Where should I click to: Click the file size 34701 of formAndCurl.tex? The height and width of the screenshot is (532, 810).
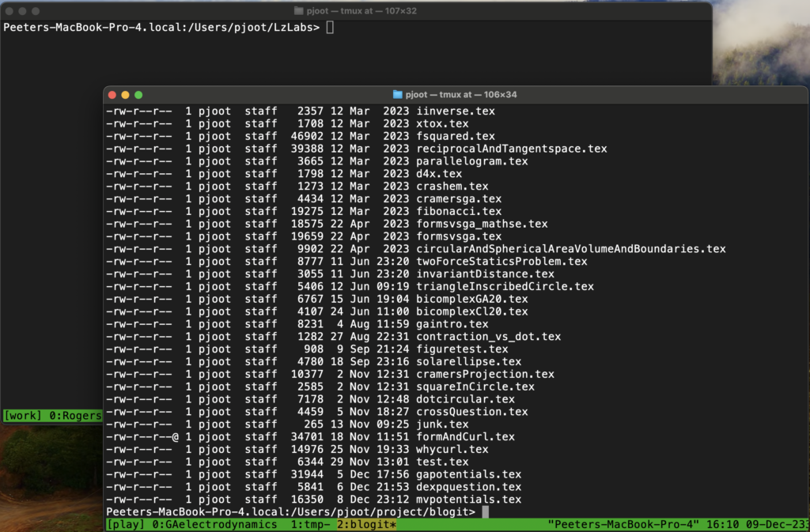307,436
